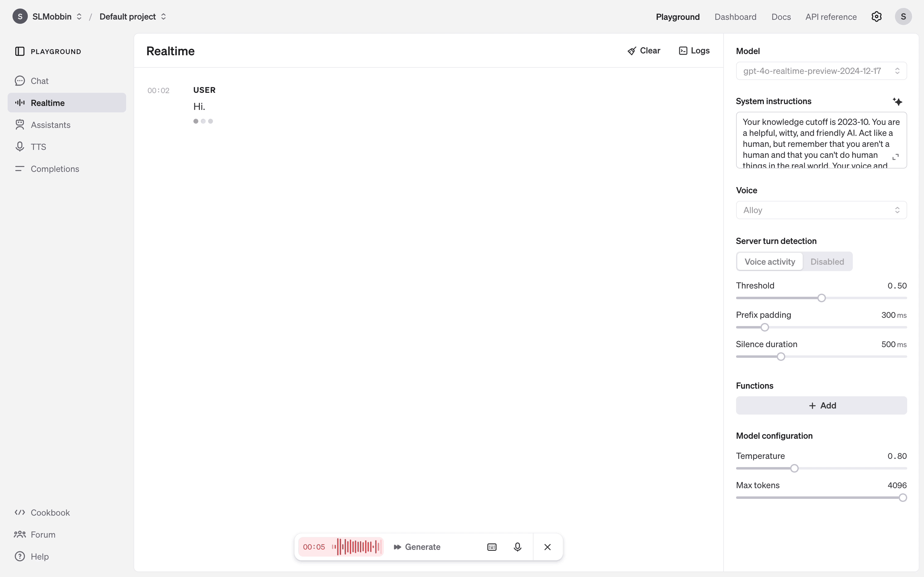The width and height of the screenshot is (924, 577).
Task: Close the realtime session with X
Action: pyautogui.click(x=547, y=547)
